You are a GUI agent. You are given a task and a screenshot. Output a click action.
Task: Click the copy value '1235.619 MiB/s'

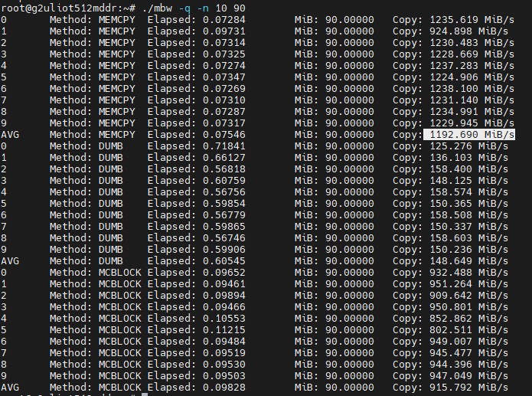[472, 20]
